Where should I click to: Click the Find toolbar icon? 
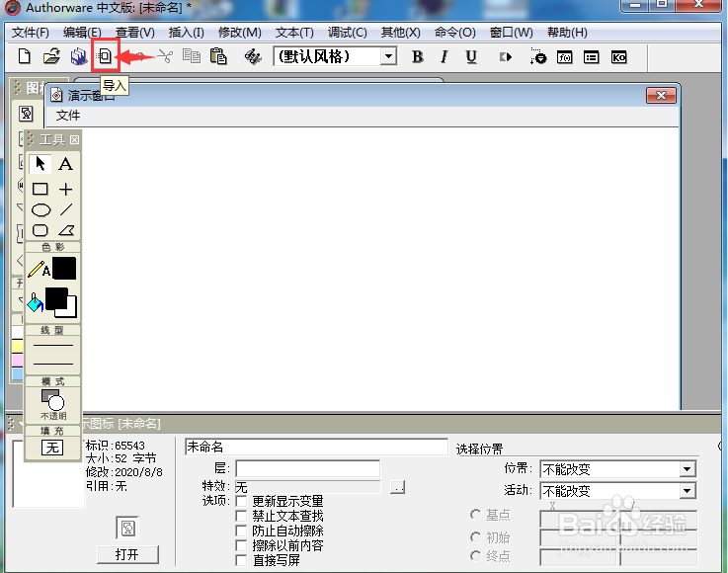pos(253,56)
